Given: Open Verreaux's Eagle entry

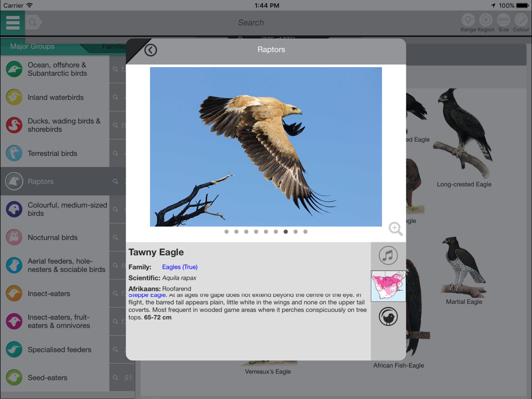Looking at the screenshot, I should coord(268,371).
